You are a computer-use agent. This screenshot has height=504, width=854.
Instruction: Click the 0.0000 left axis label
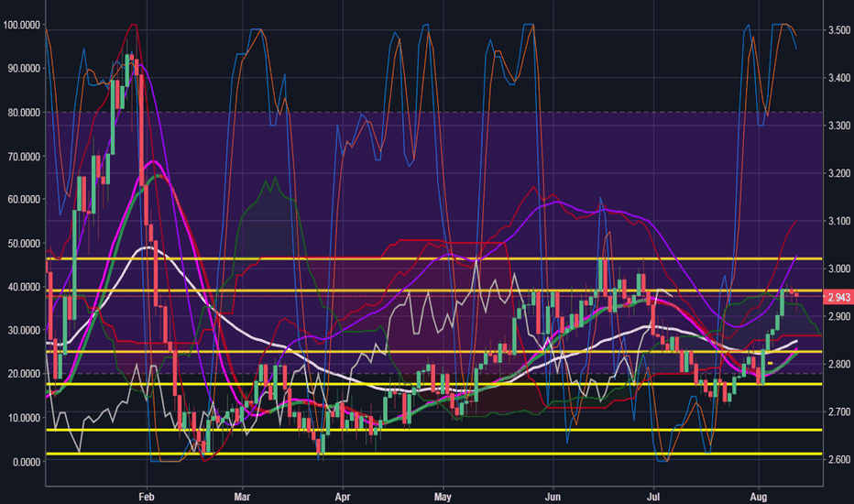27,462
